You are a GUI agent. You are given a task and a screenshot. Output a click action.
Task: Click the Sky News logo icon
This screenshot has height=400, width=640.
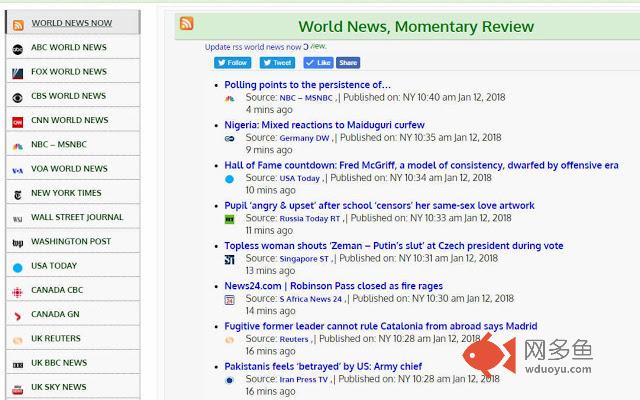point(18,389)
